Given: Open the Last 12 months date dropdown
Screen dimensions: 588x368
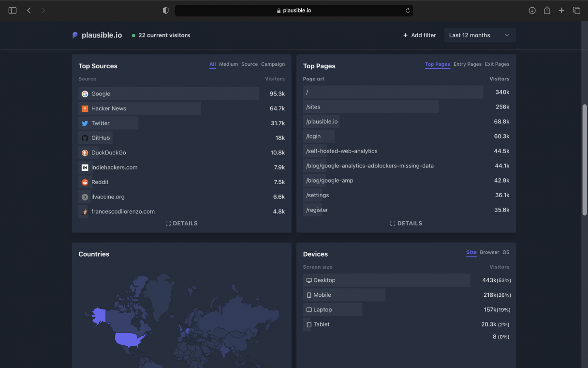Looking at the screenshot, I should (479, 35).
